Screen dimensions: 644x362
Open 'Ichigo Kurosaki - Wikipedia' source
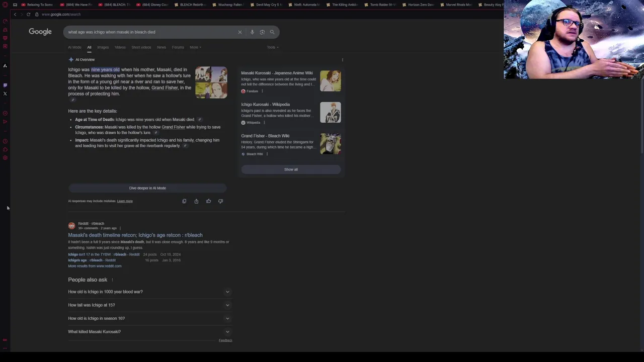point(265,105)
